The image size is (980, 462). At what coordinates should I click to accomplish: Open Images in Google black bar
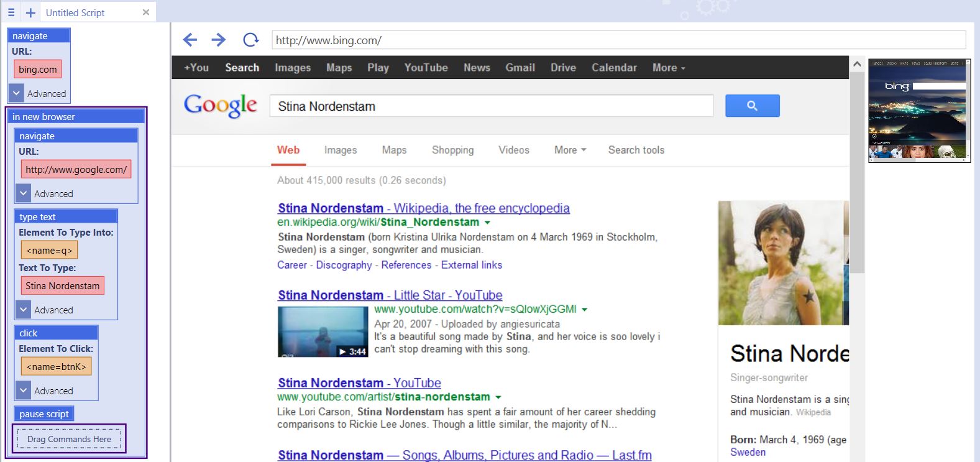coord(293,68)
